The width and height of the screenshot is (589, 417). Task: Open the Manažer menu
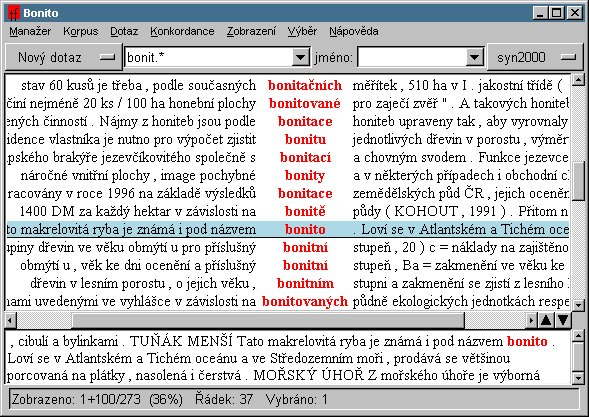(x=30, y=31)
